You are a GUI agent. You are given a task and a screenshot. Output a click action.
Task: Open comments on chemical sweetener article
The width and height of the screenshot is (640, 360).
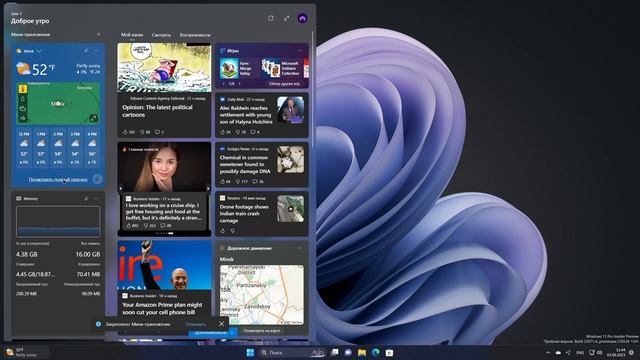coord(258,181)
